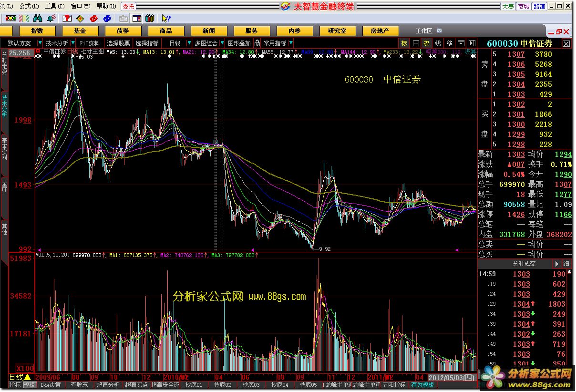Click the red inner minimize icon
This screenshot has height=392, width=576.
coord(551,33)
